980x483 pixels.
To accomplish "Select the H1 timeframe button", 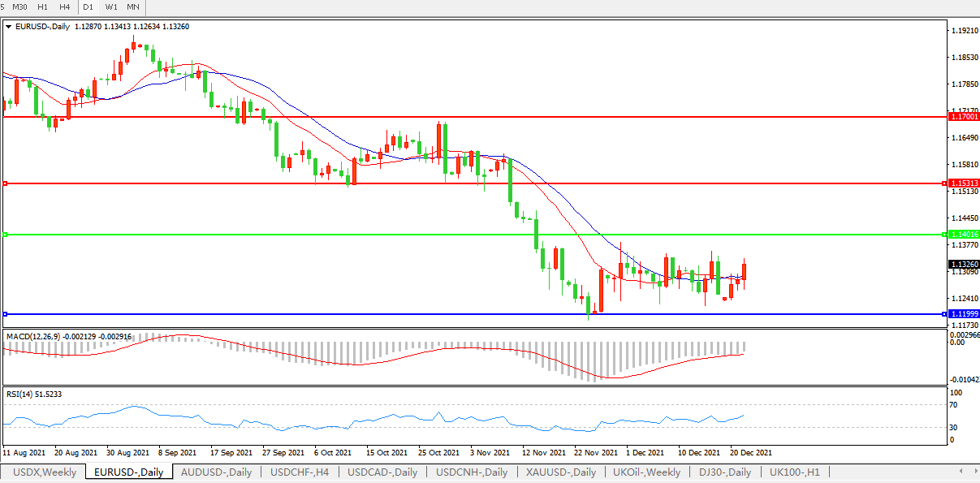I will pos(43,6).
